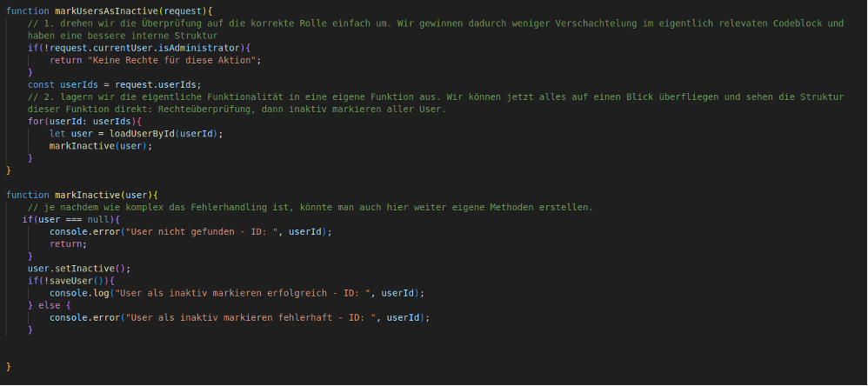
Task: Click the loadUserById function call
Action: tap(139, 134)
